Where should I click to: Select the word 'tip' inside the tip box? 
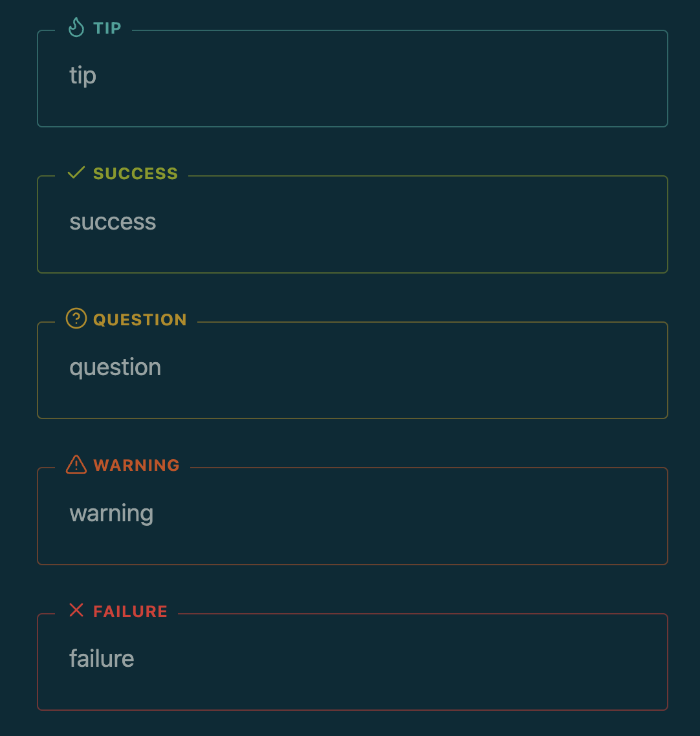[83, 76]
